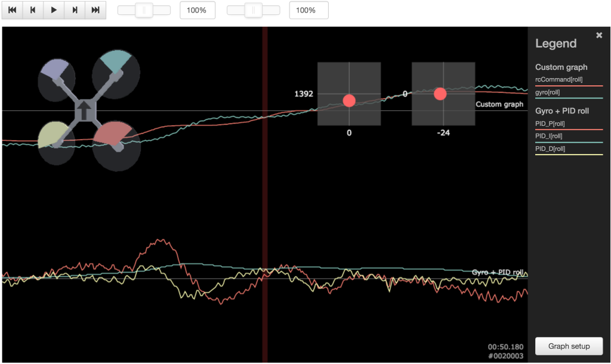
Task: Click the Custom graph label on the chart
Action: 499,104
